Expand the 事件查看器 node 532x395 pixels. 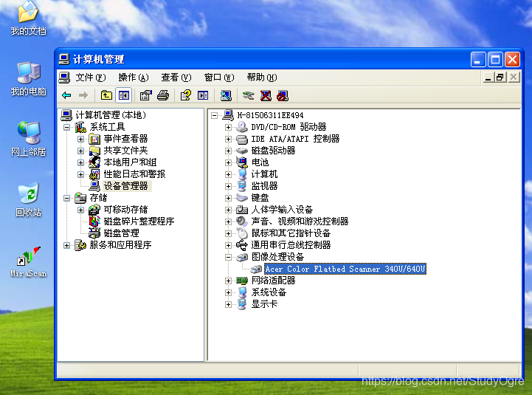coord(80,139)
